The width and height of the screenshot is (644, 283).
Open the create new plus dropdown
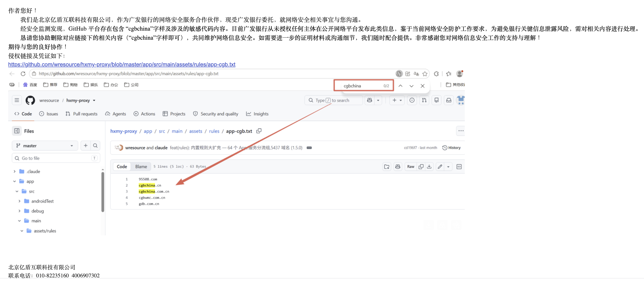click(397, 100)
